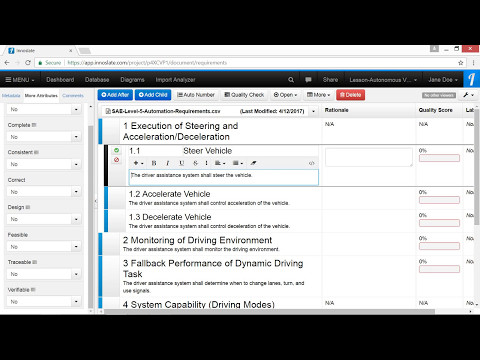Open the MENU hamburger dropdown
Image resolution: width=480 pixels, height=360 pixels.
click(x=20, y=80)
